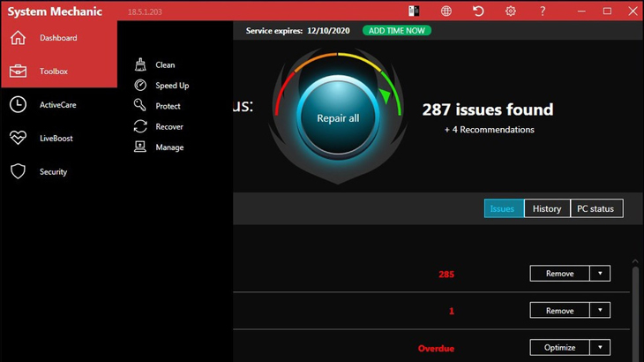Click the Clean broom icon
This screenshot has height=362, width=644.
pos(140,64)
